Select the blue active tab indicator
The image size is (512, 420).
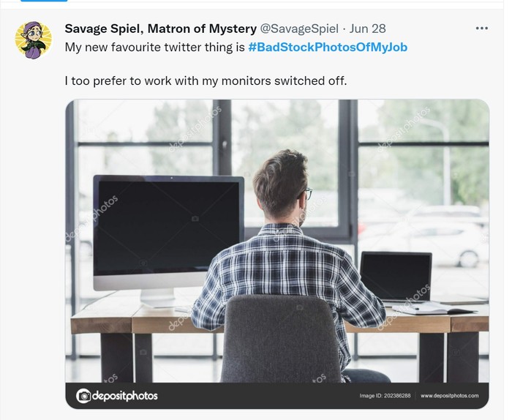[x=44, y=1]
